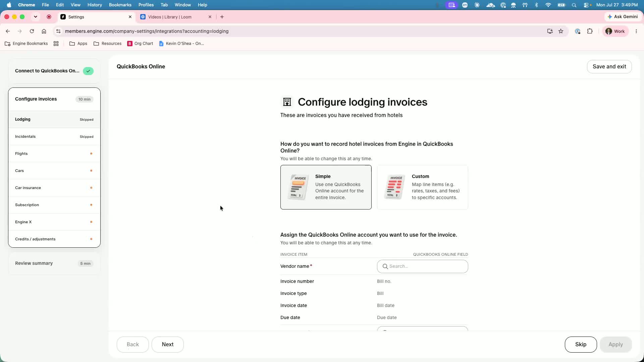Bookmark this page with the star icon
Viewport: 644px width, 362px height.
click(561, 31)
